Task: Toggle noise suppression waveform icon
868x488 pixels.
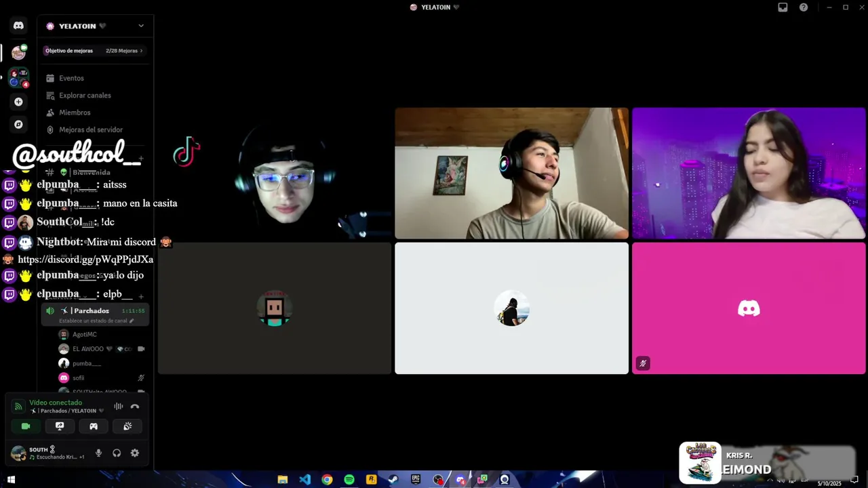Action: (119, 407)
